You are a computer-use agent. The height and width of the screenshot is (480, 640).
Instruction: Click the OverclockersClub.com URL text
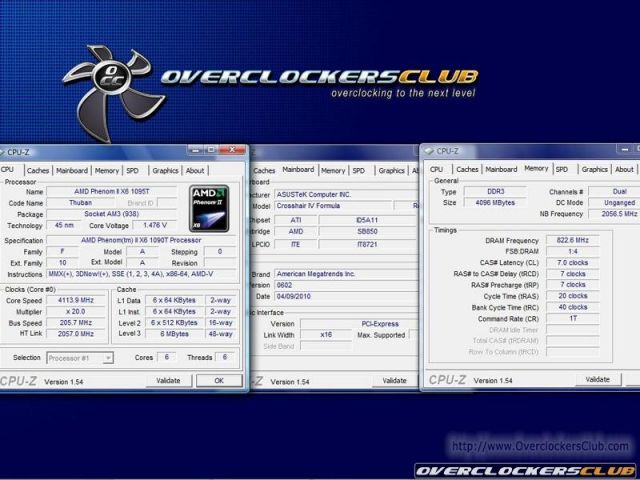[x=540, y=446]
